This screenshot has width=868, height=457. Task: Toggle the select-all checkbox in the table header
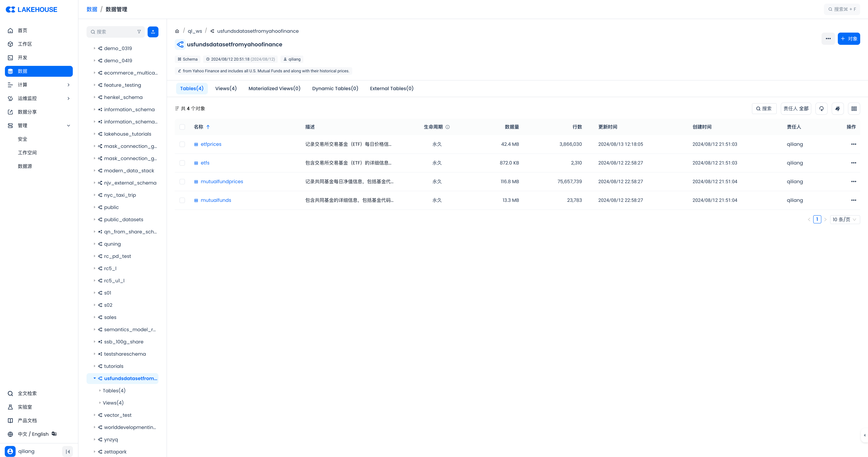click(x=182, y=127)
